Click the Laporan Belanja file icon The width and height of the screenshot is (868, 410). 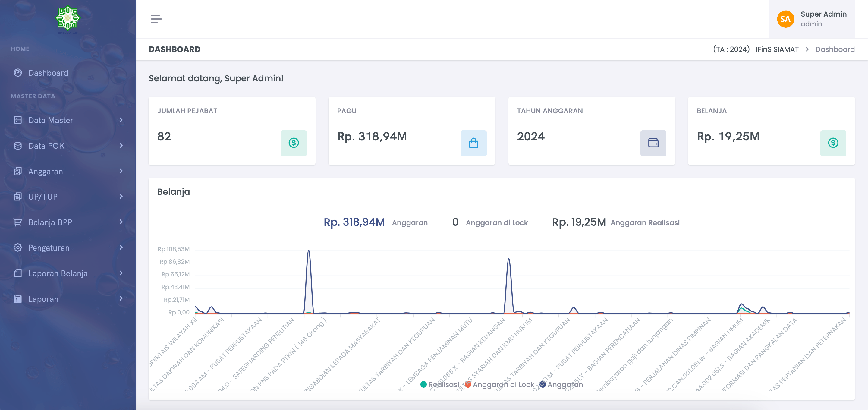[x=18, y=273]
